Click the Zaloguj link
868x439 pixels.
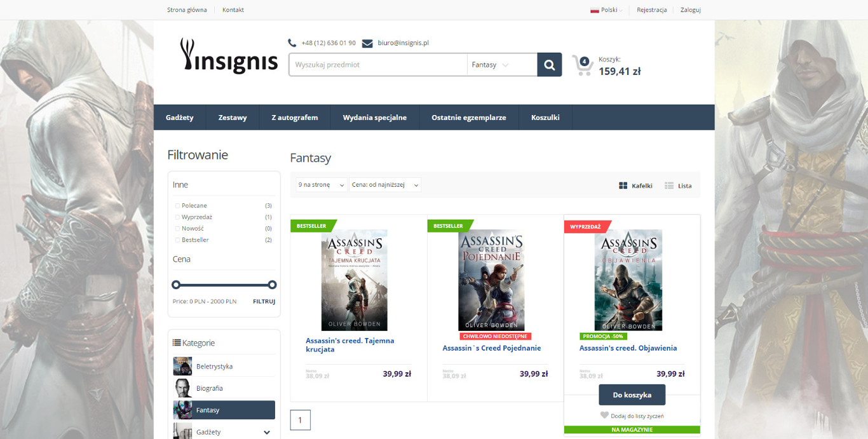(x=691, y=10)
